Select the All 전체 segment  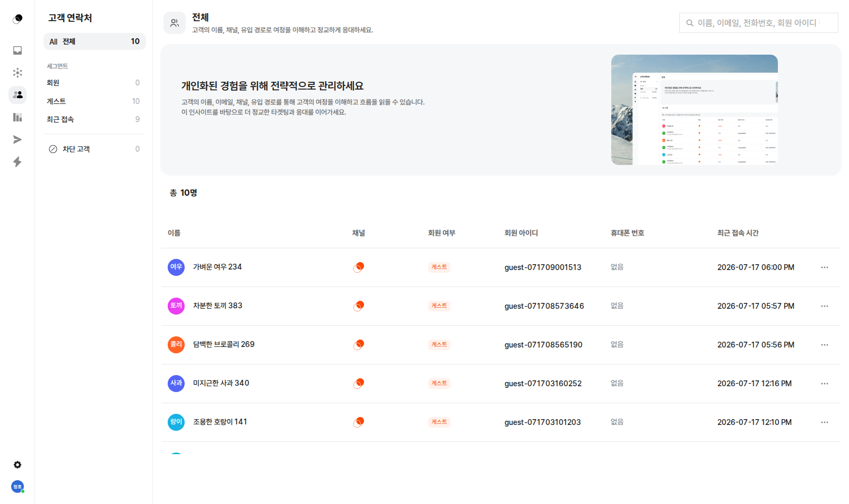[94, 41]
